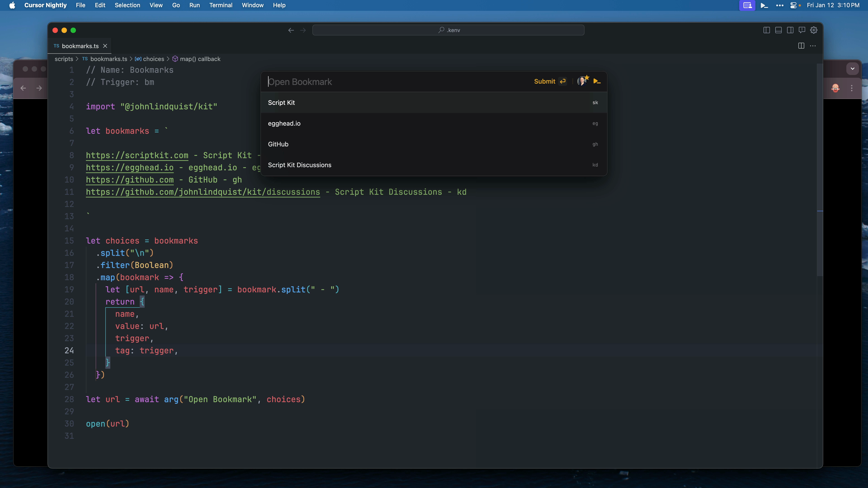Open the View menu
The image size is (868, 488).
(156, 5)
